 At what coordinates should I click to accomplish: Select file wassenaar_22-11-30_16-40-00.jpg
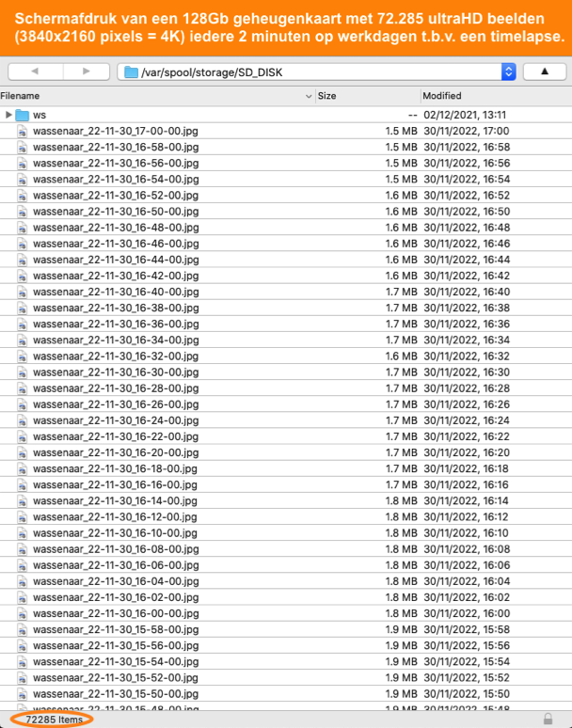(x=115, y=292)
